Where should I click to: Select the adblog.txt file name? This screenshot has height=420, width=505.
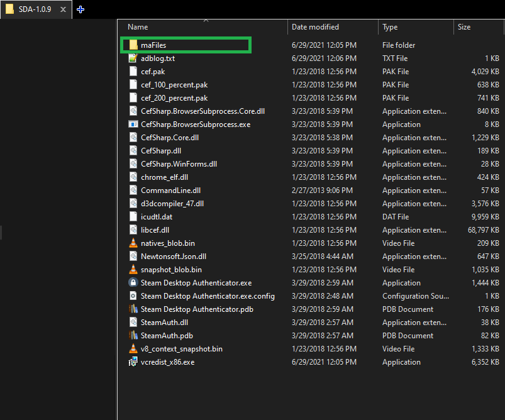click(x=158, y=58)
